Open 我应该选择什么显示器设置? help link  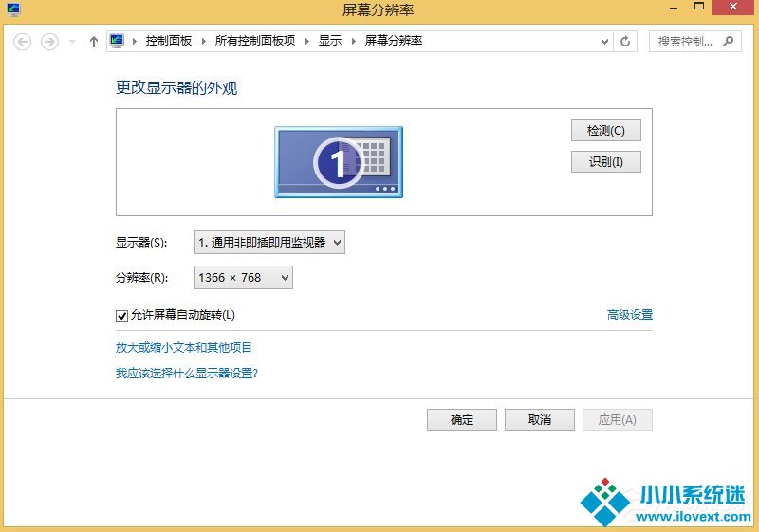pos(187,374)
